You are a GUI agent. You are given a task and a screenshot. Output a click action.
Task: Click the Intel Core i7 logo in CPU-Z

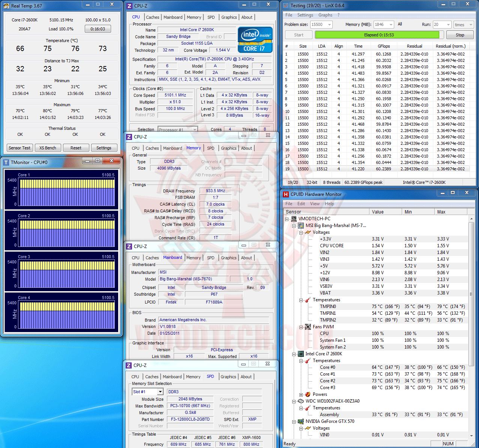(x=255, y=39)
